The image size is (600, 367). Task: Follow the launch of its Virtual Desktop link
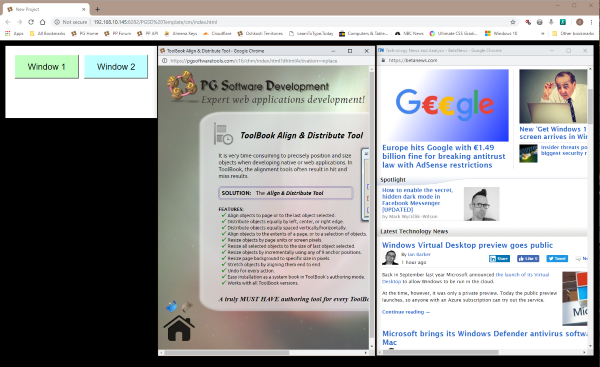[x=522, y=275]
